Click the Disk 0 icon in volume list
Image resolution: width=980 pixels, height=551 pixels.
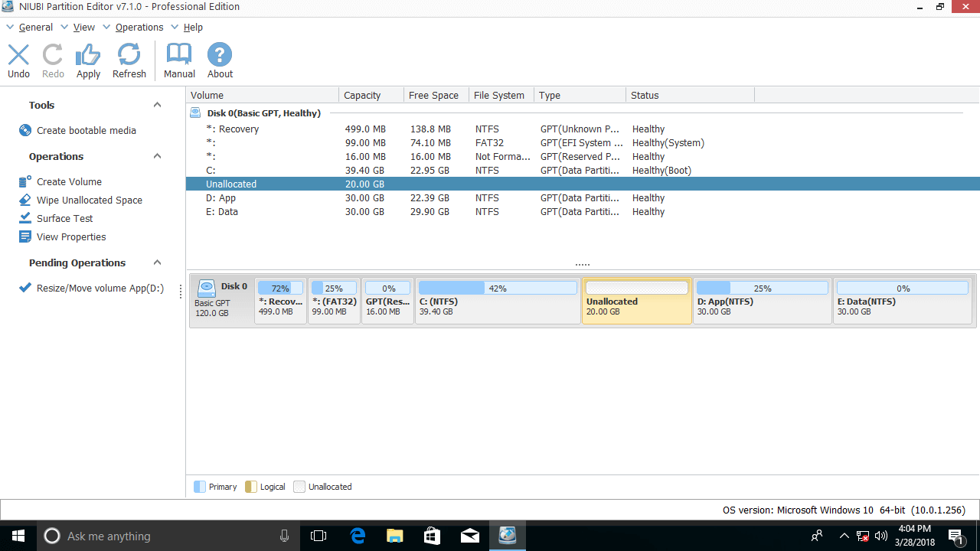[x=196, y=113]
